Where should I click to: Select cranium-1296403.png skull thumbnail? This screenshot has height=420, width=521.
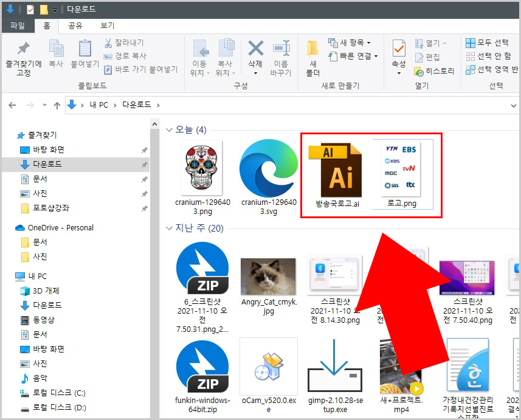[202, 168]
